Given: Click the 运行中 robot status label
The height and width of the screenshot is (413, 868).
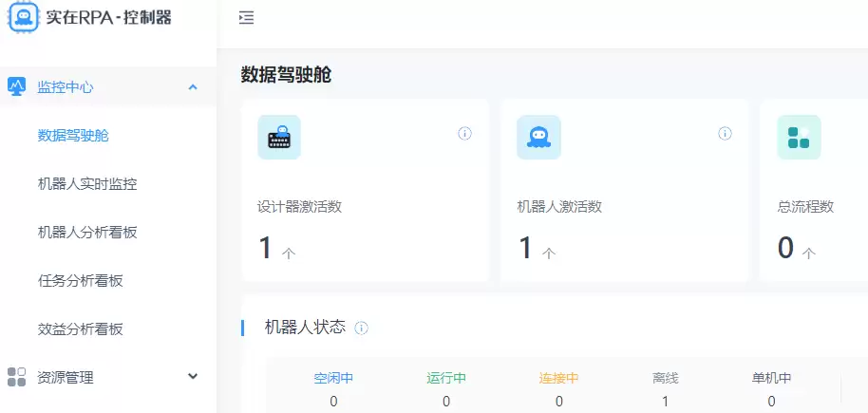Looking at the screenshot, I should tap(446, 378).
